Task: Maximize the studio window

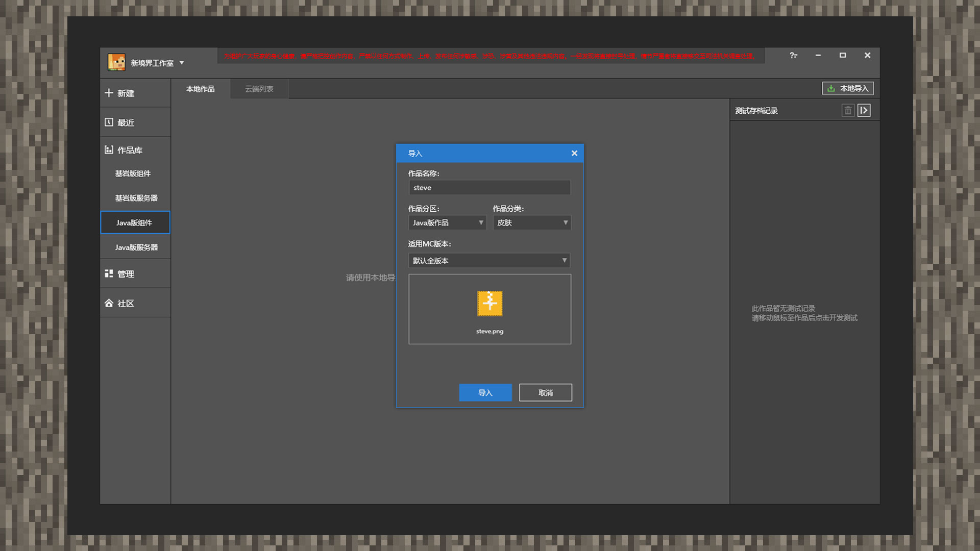Action: (x=843, y=55)
